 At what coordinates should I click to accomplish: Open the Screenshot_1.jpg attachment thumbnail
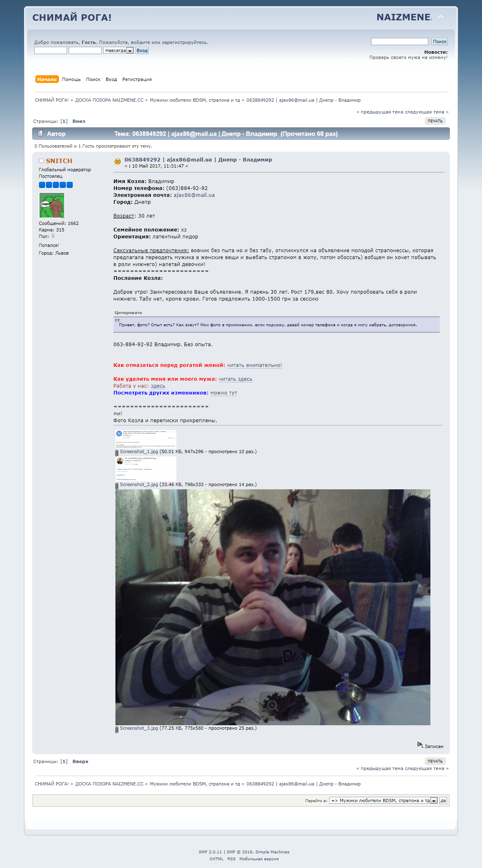[x=145, y=439]
